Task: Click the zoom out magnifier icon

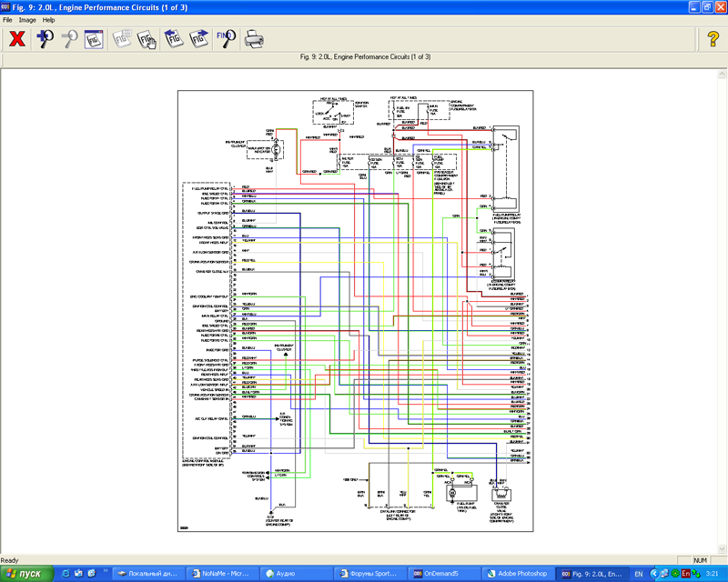Action: click(x=69, y=38)
